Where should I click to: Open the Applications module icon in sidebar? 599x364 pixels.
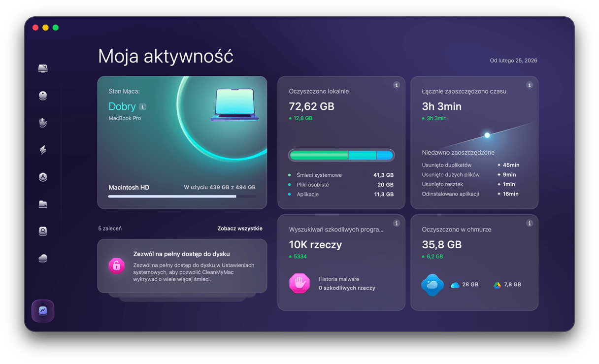coord(43,177)
